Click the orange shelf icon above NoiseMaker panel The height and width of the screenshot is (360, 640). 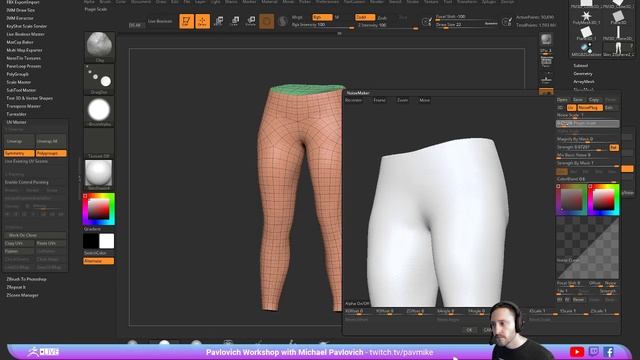tap(546, 92)
